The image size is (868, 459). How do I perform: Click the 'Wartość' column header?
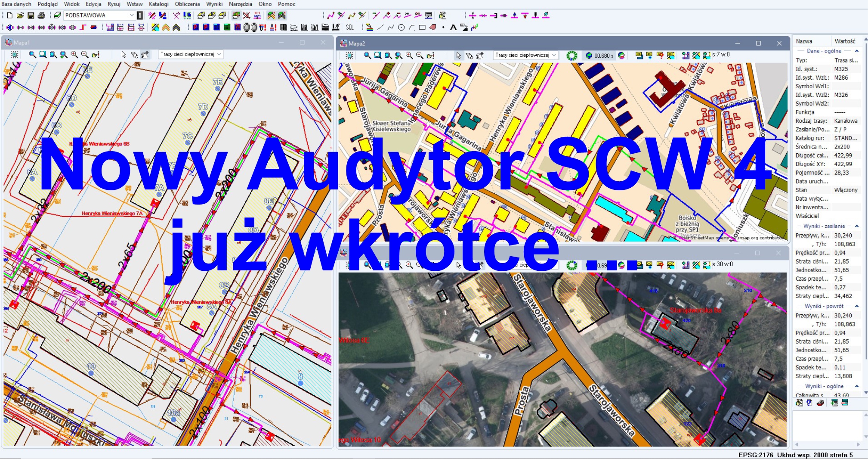coord(845,41)
